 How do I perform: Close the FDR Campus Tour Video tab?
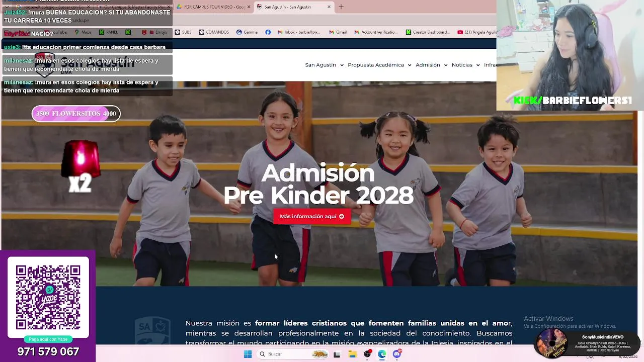tap(249, 7)
